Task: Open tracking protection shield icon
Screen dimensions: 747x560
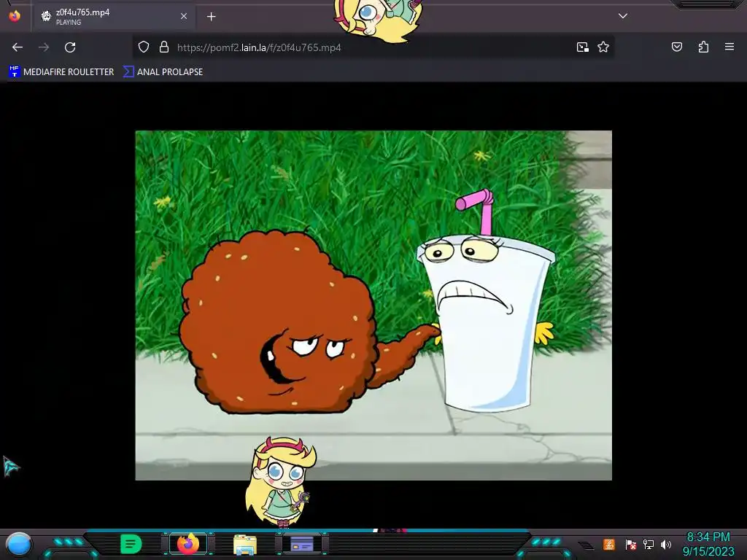Action: 144,47
